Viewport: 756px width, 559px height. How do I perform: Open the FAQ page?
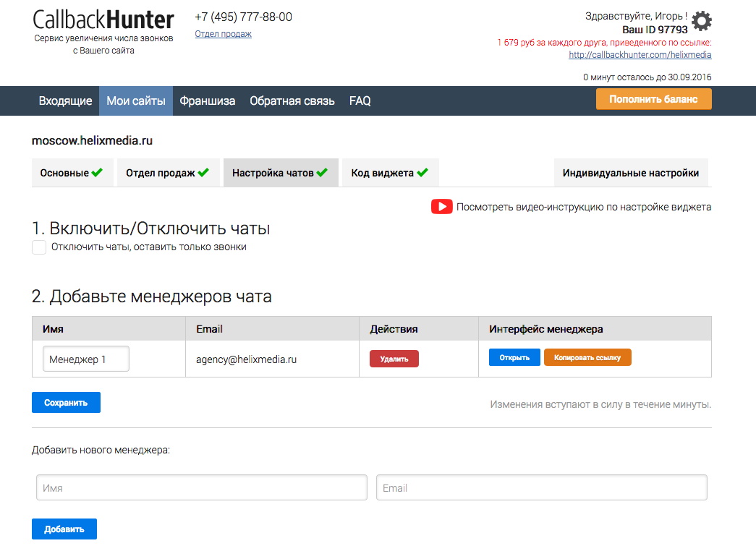(360, 101)
